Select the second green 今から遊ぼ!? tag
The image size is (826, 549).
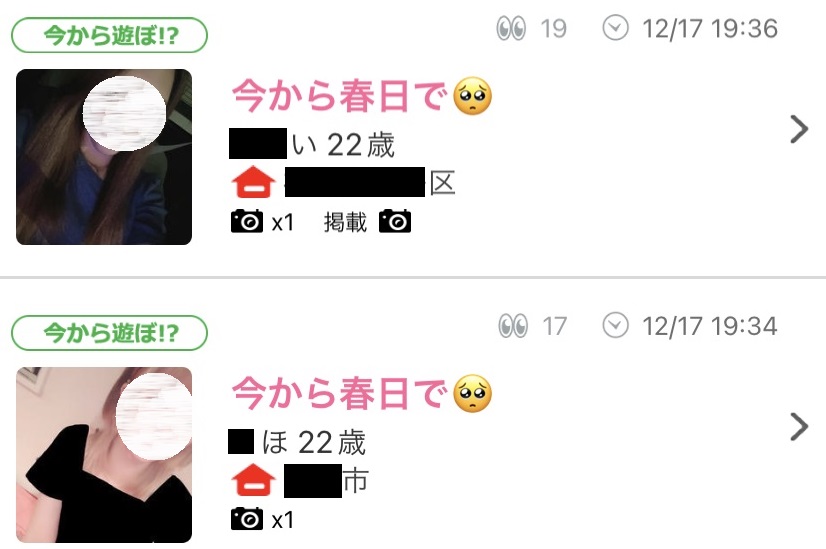(110, 333)
